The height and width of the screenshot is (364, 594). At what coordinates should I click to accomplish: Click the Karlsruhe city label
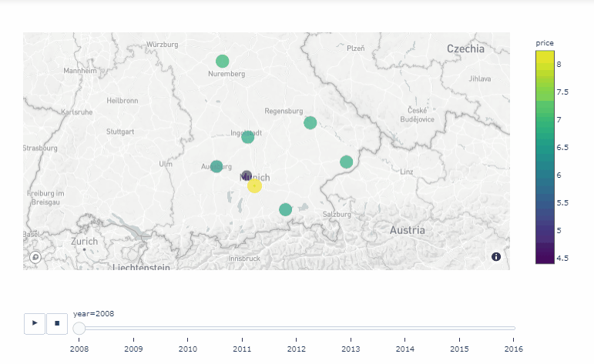pos(77,112)
